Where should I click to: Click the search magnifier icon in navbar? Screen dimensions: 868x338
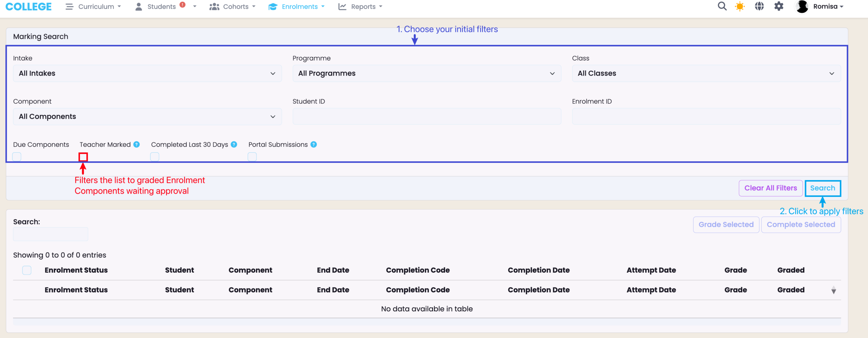(722, 6)
